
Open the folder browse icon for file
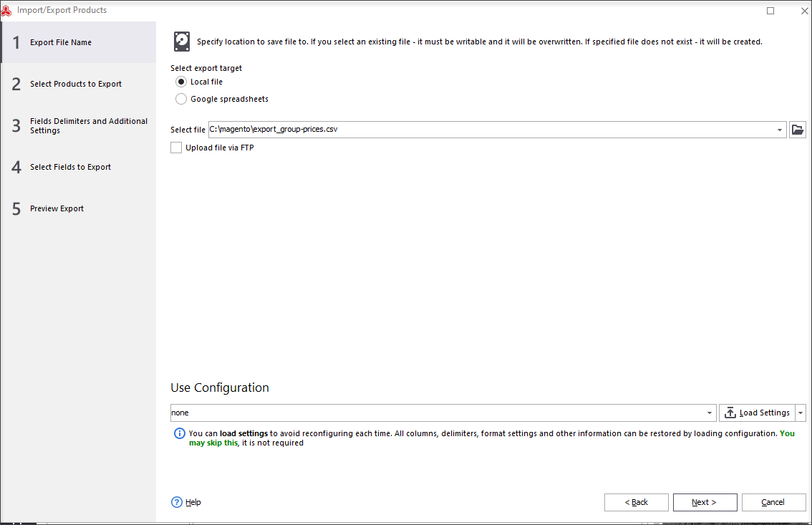[x=798, y=130]
